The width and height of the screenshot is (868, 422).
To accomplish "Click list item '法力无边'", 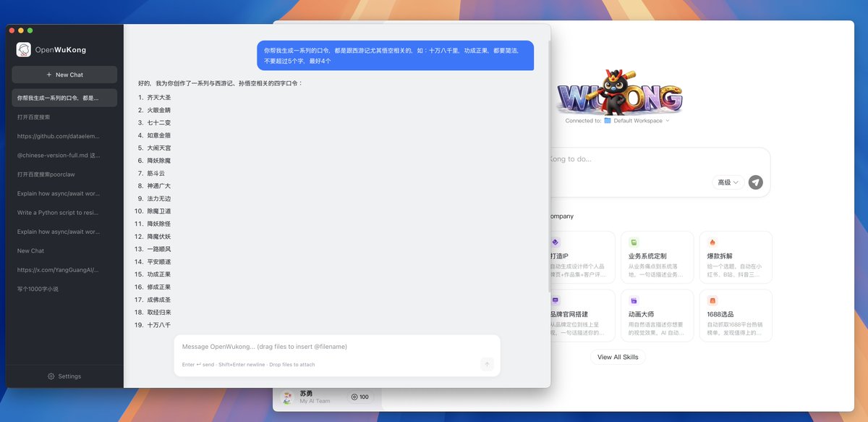I will pyautogui.click(x=159, y=199).
